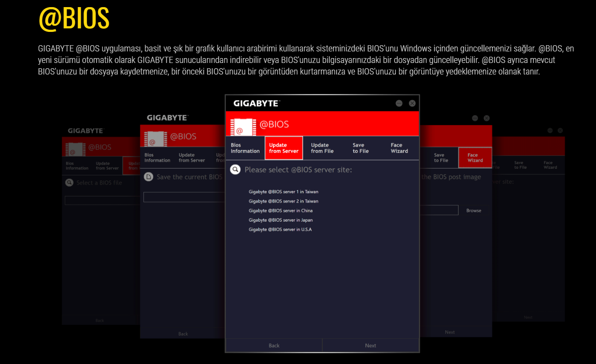Choose Gigabyte @BIOS server 1 in Taiwan
Image resolution: width=596 pixels, height=364 pixels.
pyautogui.click(x=284, y=192)
